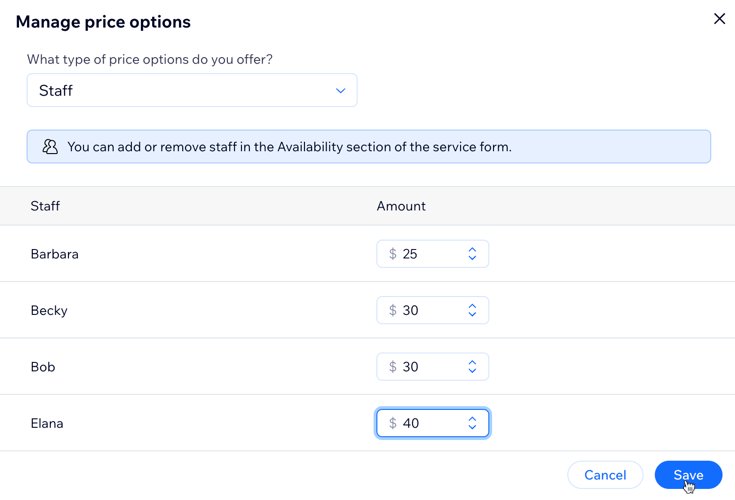Viewport: 735px width, 500px height.
Task: Click Bob's amount field
Action: tap(432, 366)
